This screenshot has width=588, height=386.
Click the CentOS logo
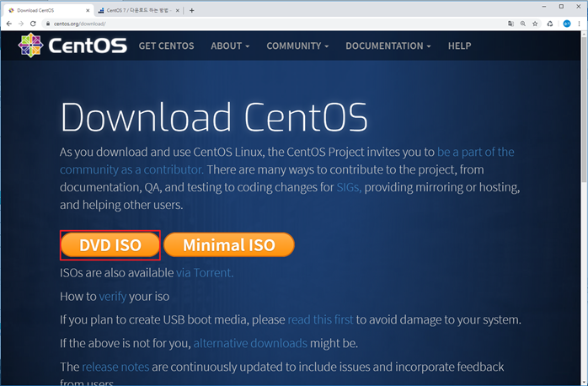(72, 46)
